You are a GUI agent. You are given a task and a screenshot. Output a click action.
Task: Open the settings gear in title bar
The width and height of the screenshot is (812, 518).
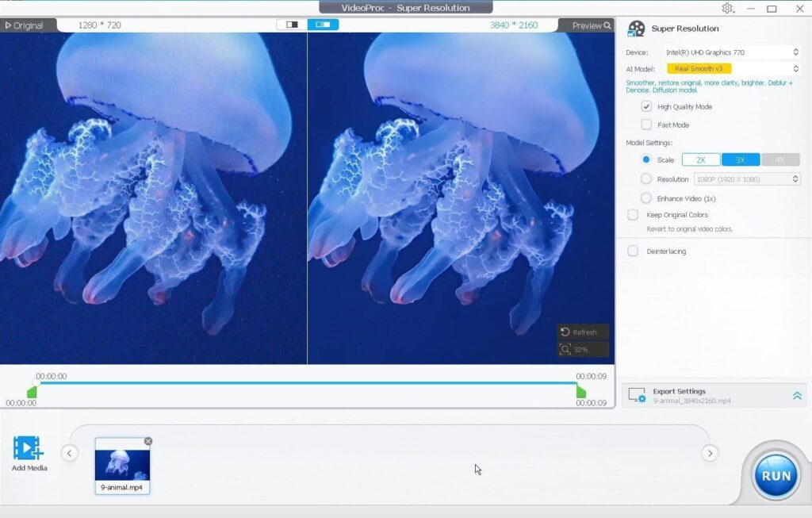pos(728,8)
